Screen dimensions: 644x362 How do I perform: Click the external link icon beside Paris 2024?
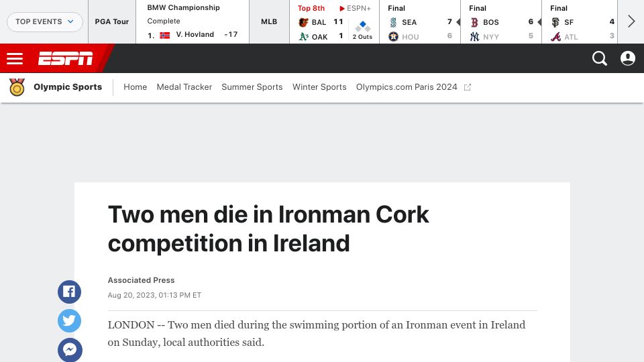[468, 87]
